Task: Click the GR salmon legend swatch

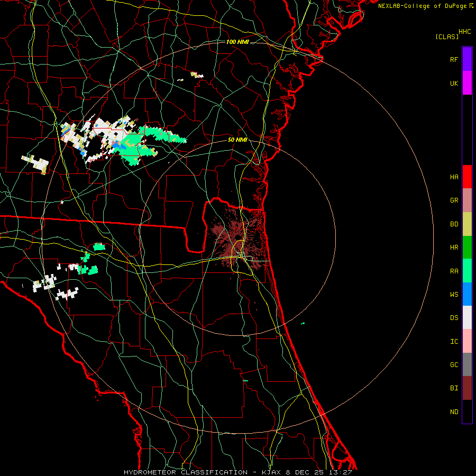Action: pyautogui.click(x=467, y=200)
